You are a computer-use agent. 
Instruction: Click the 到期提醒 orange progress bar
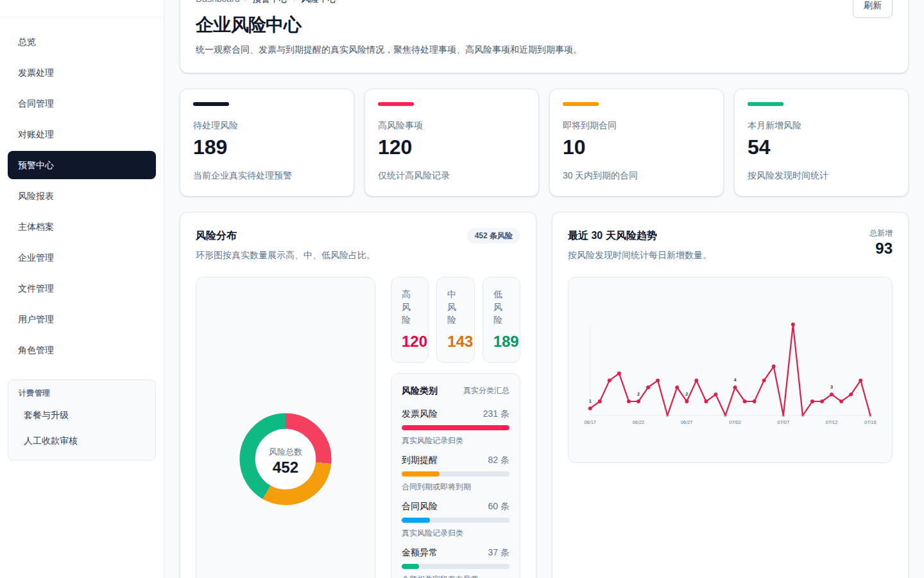pos(420,474)
